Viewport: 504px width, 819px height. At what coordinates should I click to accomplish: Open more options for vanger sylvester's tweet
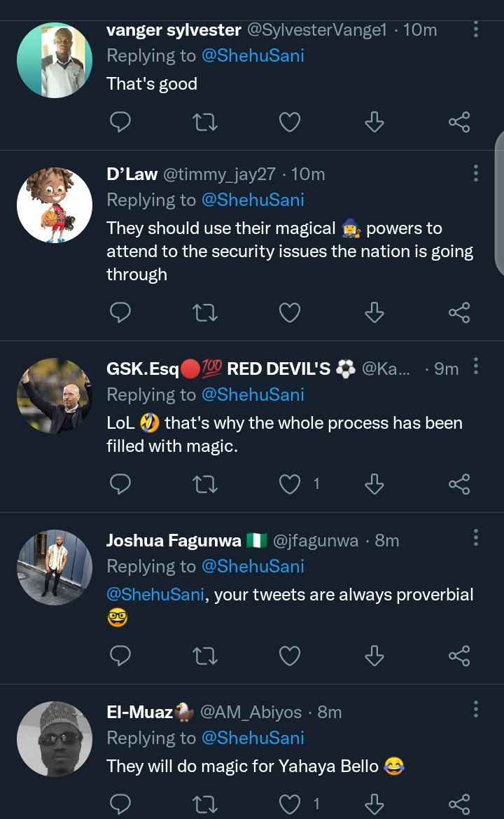476,29
